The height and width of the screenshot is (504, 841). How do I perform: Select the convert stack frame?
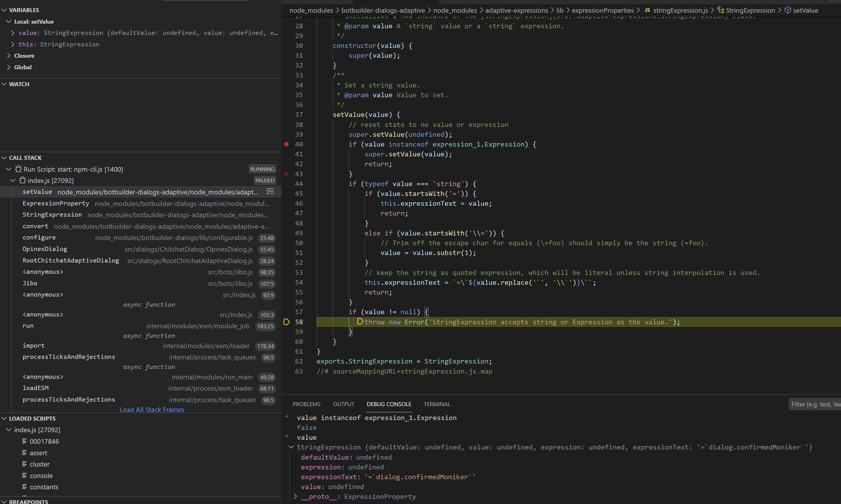point(141,226)
